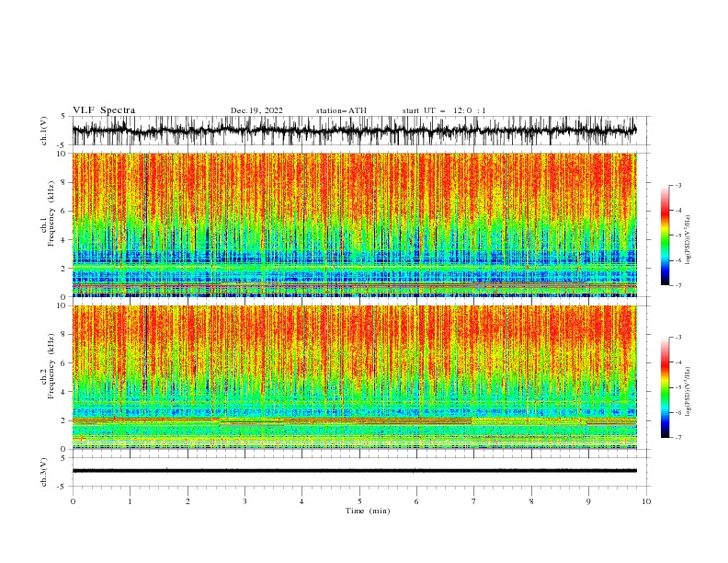Click the ch.3(V) waveform trace plot

(x=361, y=472)
